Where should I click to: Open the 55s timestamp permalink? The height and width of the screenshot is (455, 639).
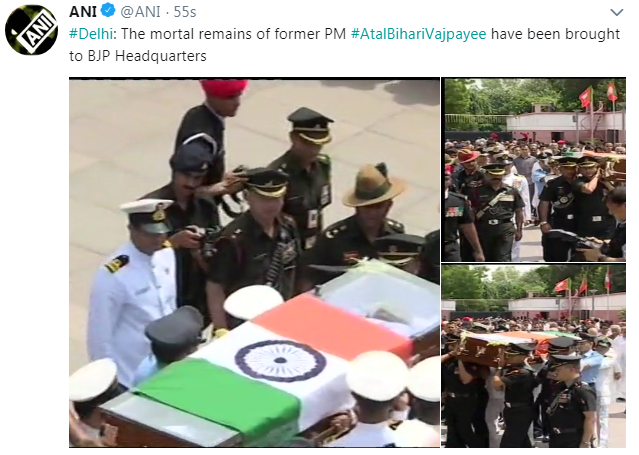(x=185, y=11)
